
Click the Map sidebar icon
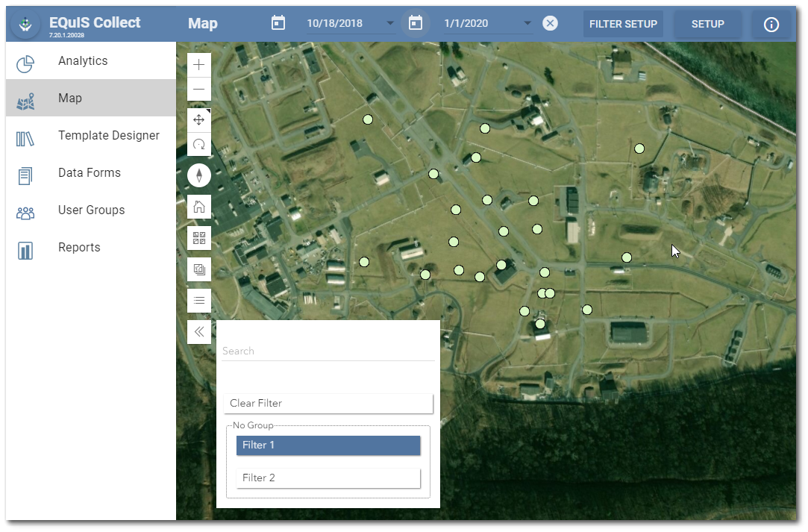click(x=25, y=101)
